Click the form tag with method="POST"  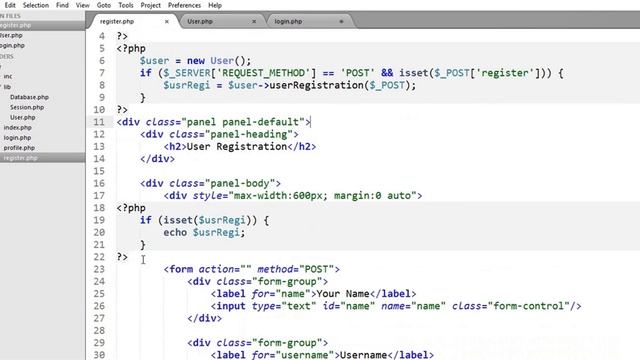252,269
